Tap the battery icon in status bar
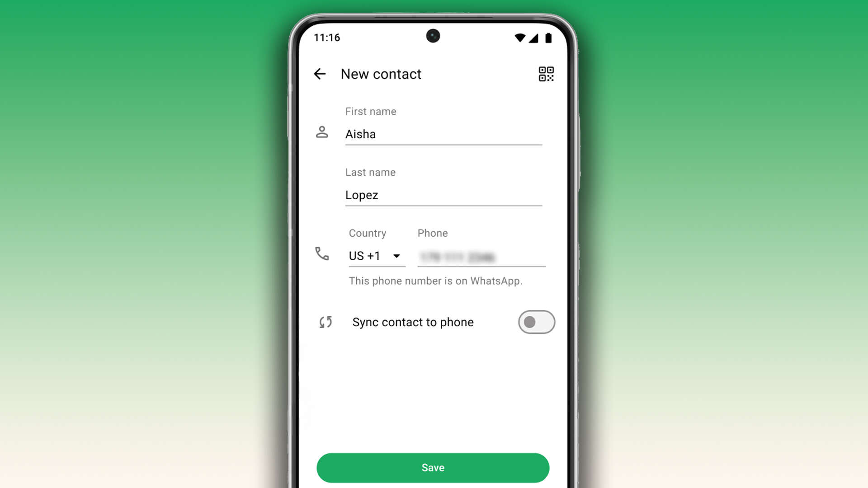Image resolution: width=868 pixels, height=488 pixels. point(548,37)
